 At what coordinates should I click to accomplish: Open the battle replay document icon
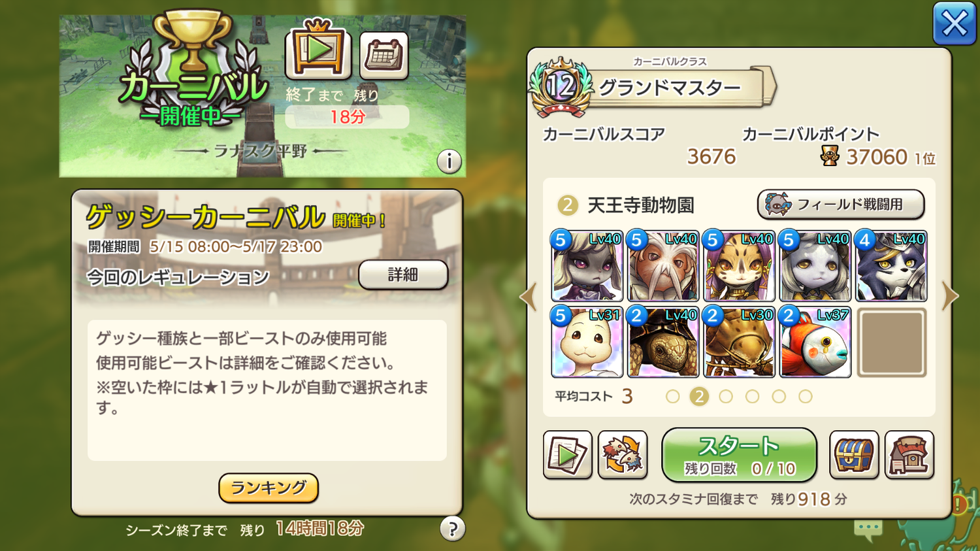(567, 455)
